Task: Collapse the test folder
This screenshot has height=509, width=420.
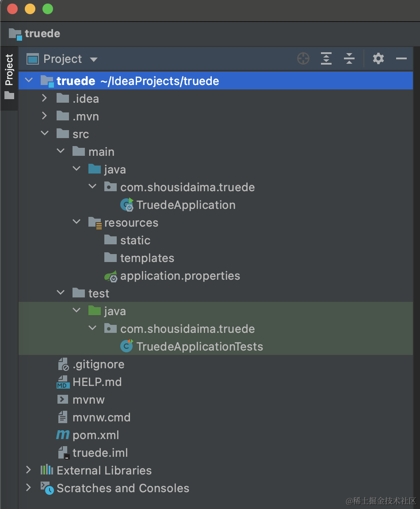Action: pos(61,293)
